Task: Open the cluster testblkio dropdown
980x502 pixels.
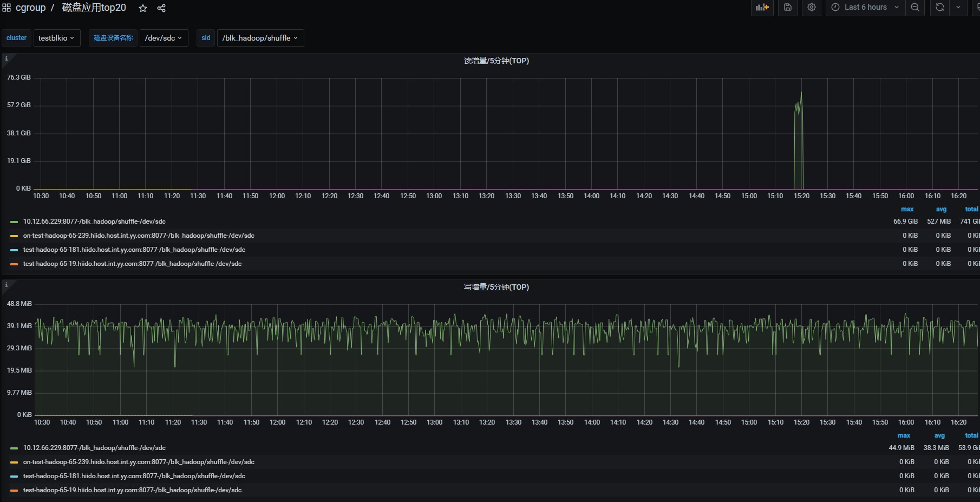Action: coord(56,38)
